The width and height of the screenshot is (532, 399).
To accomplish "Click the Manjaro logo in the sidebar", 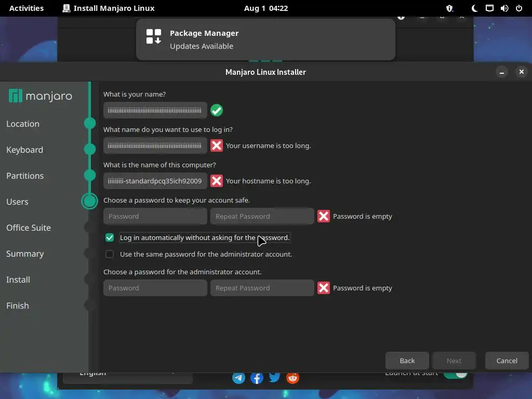I will tap(41, 96).
